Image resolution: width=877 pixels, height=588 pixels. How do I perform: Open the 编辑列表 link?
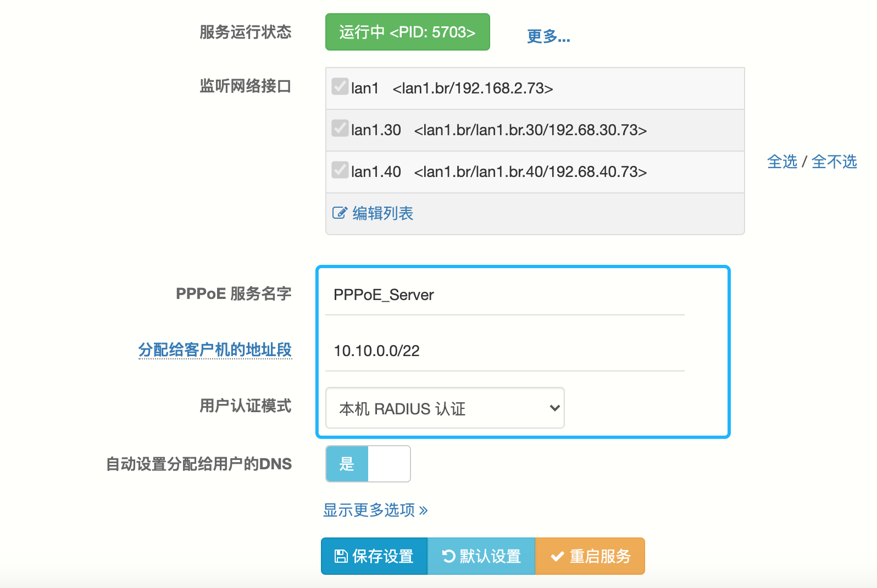pos(382,213)
